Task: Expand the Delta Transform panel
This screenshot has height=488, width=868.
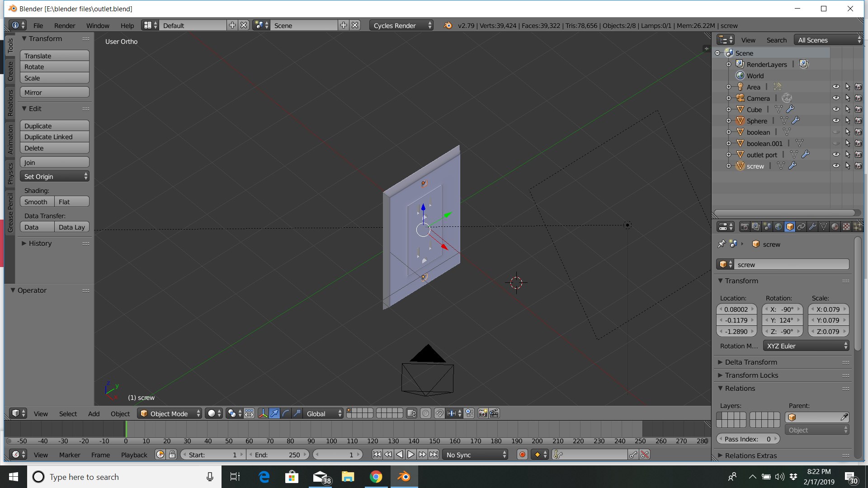Action: (751, 362)
